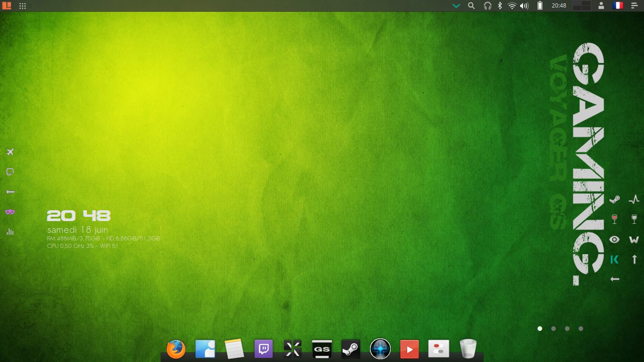Open the orange application menu in top panel
The height and width of the screenshot is (362, 644).
6,6
